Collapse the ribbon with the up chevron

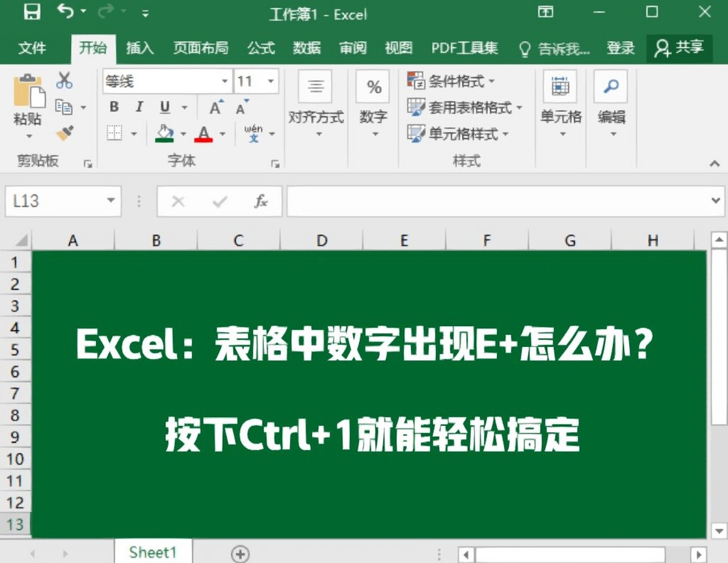pos(715,164)
